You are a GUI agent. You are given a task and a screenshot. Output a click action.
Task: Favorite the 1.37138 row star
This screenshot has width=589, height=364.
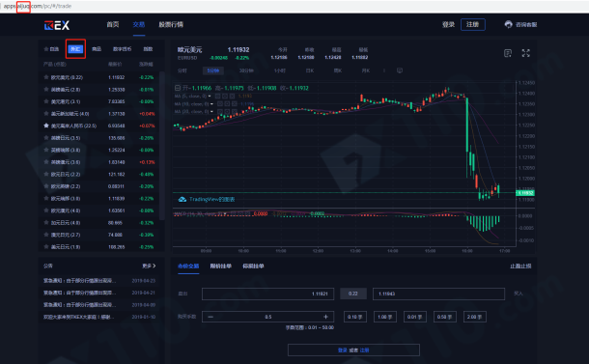tap(46, 113)
